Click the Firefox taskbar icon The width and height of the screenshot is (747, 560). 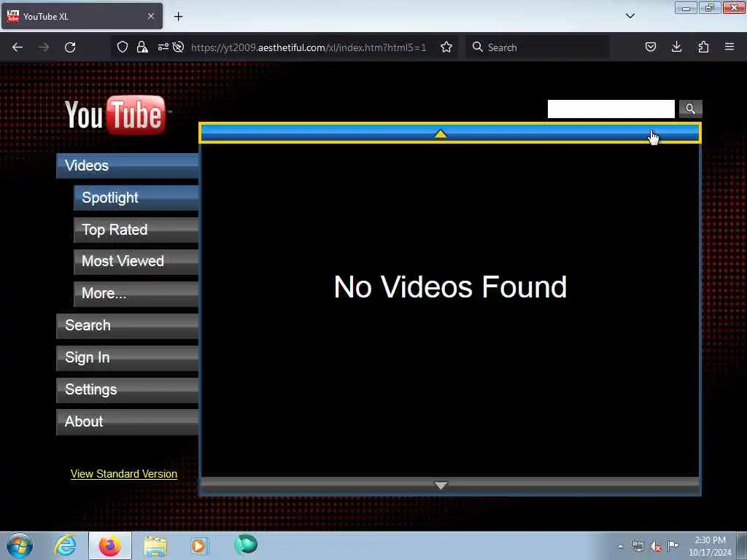110,545
